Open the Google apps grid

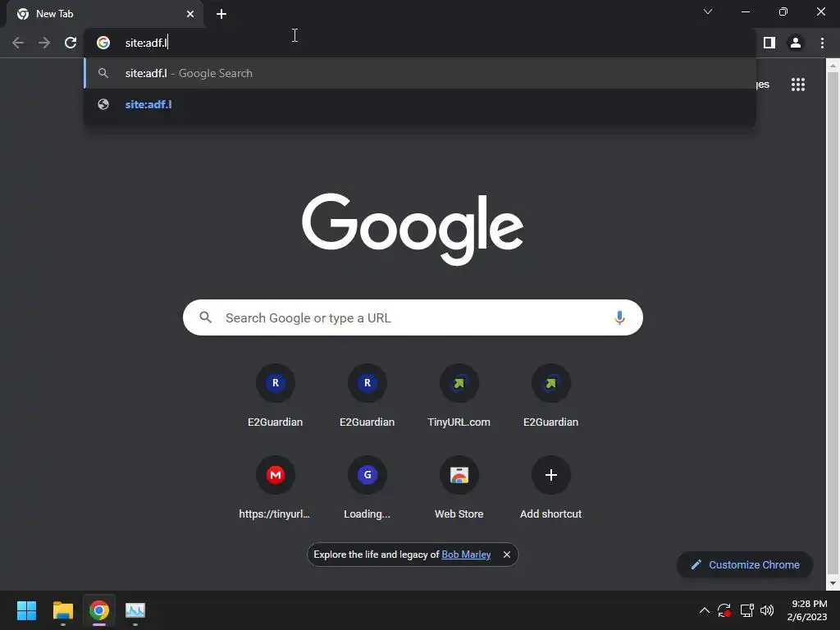click(x=798, y=84)
